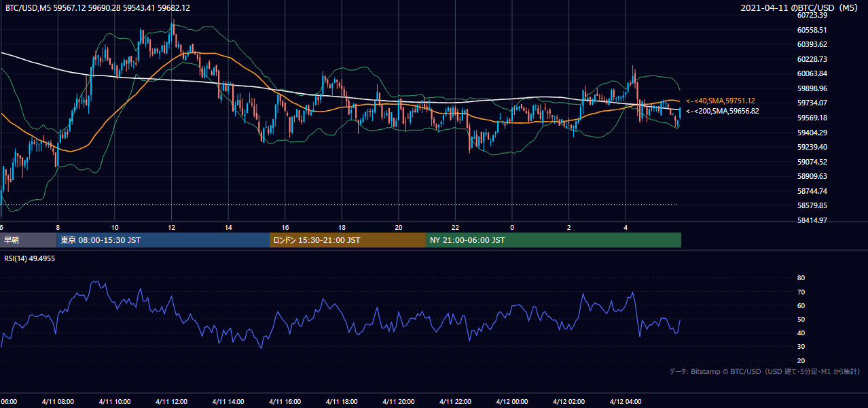Click the RSI axis value 40
Image resolution: width=868 pixels, height=408 pixels.
coord(801,333)
